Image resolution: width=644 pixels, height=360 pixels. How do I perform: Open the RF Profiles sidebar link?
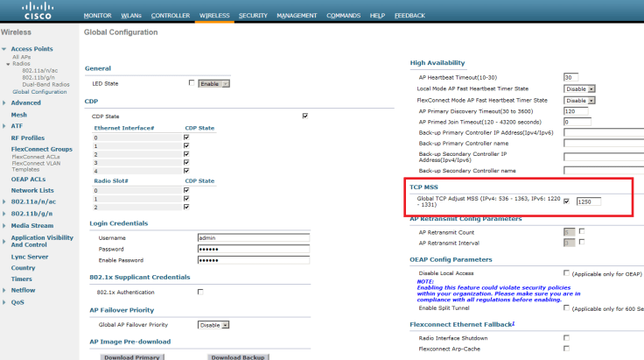point(27,138)
